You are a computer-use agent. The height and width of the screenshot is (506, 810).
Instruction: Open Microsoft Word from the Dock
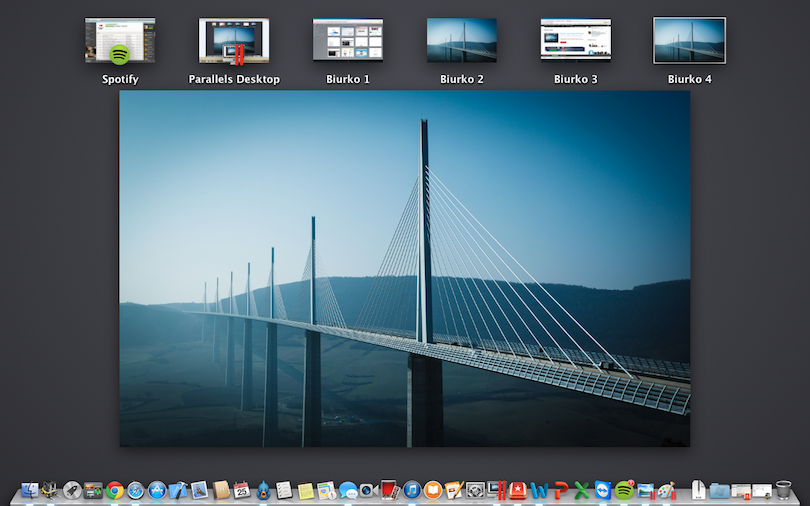540,490
